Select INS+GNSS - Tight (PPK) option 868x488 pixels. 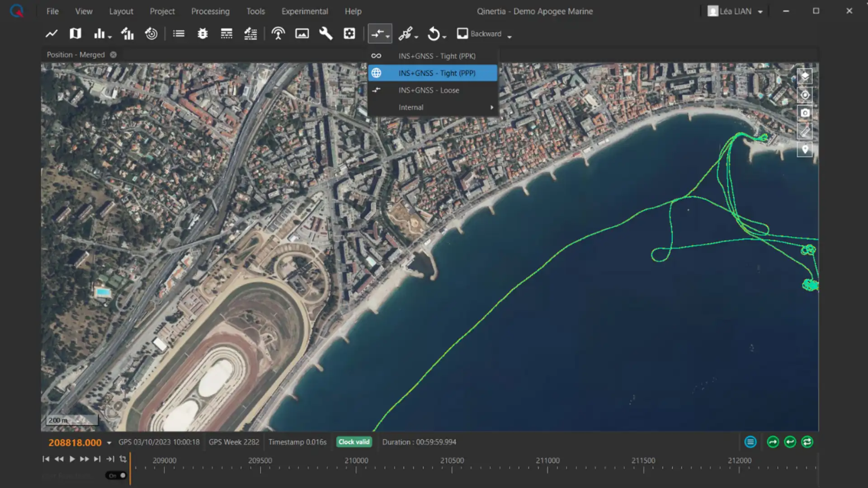click(436, 56)
